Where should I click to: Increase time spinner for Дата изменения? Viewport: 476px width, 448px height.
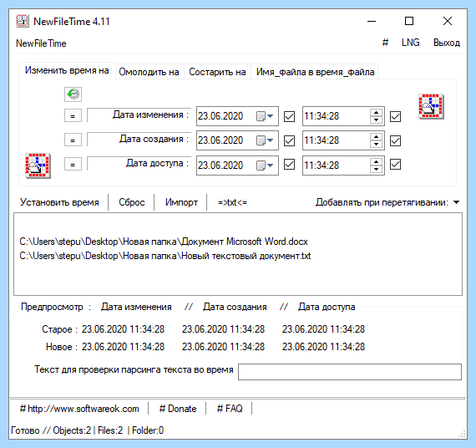point(376,113)
